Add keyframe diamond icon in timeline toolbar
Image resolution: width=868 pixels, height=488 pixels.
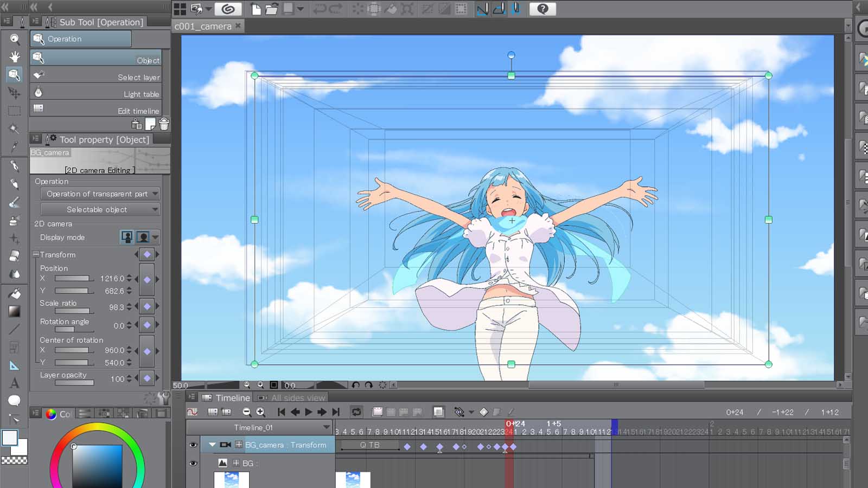(x=484, y=412)
